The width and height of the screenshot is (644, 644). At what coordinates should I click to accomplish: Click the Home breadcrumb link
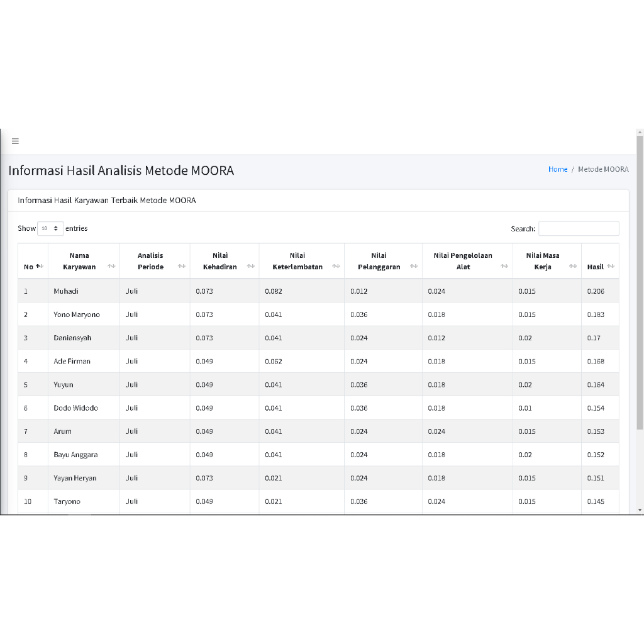(x=558, y=169)
